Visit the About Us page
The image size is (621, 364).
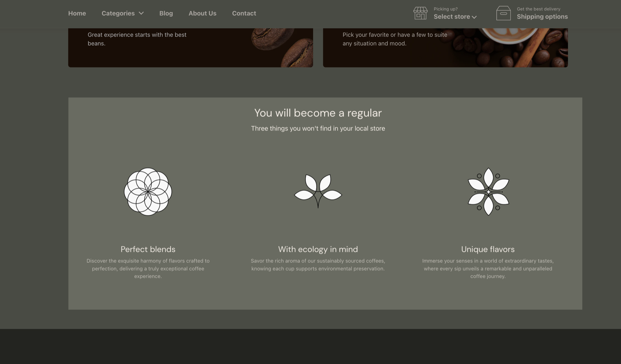[203, 13]
